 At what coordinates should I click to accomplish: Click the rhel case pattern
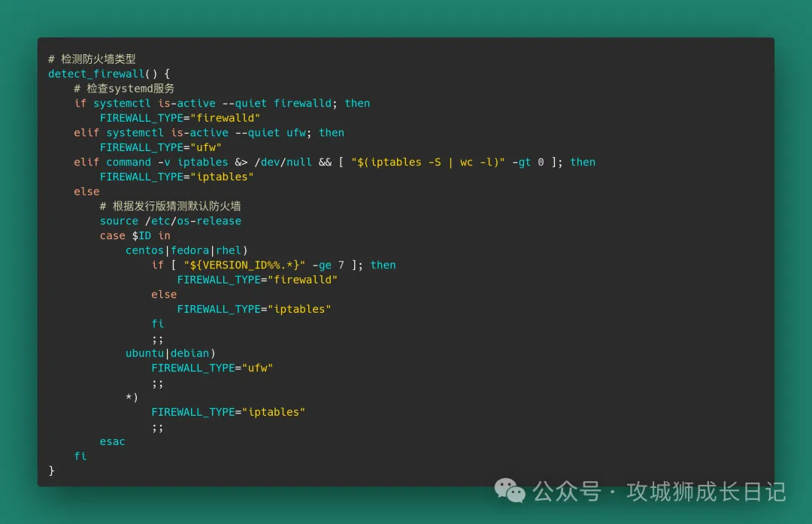pyautogui.click(x=229, y=250)
